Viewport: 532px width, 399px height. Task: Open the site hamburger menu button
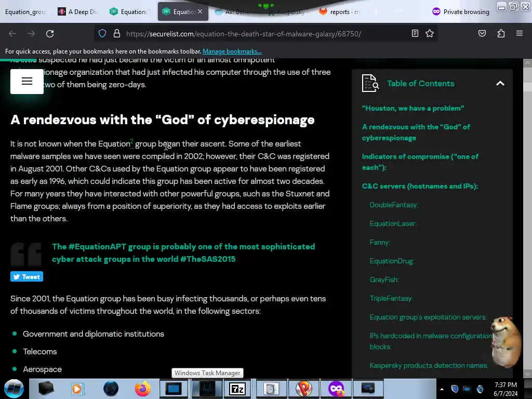[27, 82]
